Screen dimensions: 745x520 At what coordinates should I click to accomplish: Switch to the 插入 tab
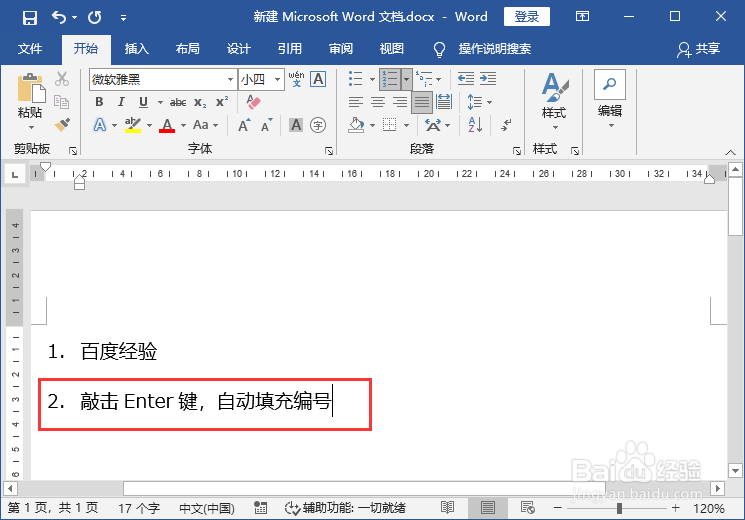tap(136, 48)
